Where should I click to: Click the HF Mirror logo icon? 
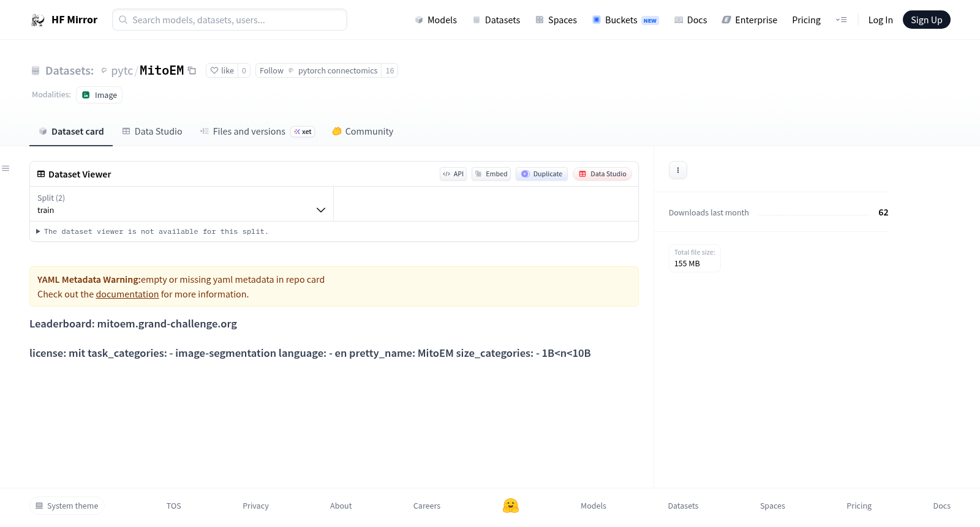(38, 20)
